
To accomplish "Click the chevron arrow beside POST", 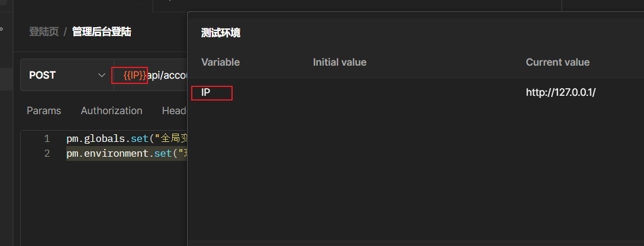I will [x=101, y=75].
